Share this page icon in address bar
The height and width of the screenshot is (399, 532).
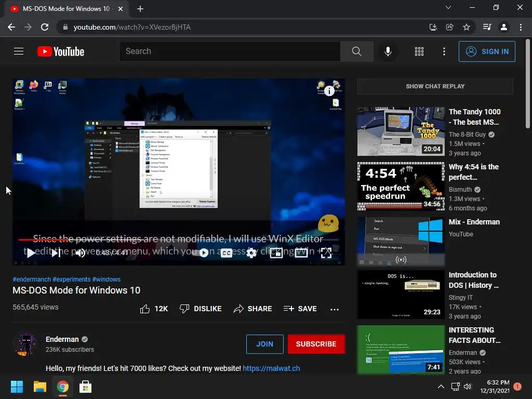pyautogui.click(x=449, y=27)
